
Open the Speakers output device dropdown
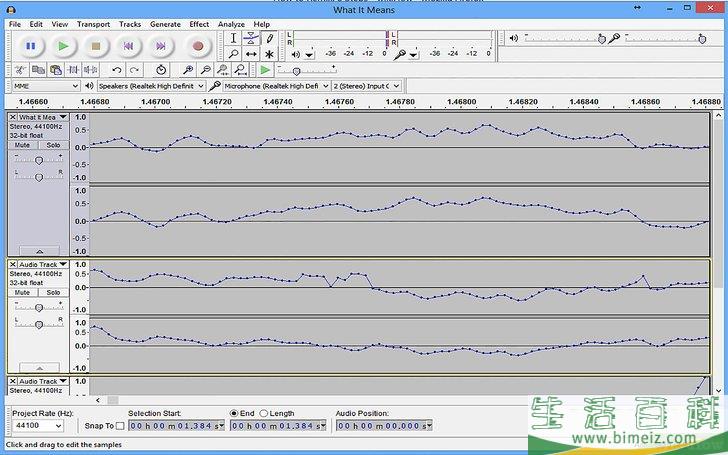(x=151, y=86)
